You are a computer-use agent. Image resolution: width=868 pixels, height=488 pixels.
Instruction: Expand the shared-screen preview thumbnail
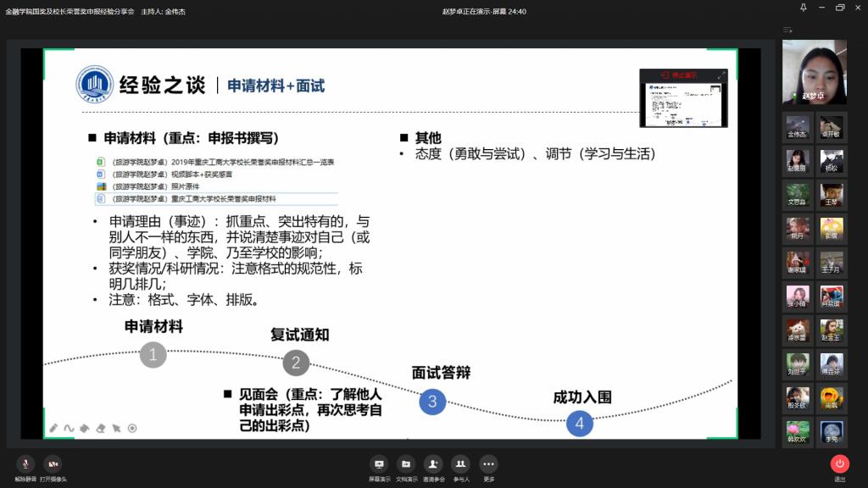pyautogui.click(x=722, y=75)
